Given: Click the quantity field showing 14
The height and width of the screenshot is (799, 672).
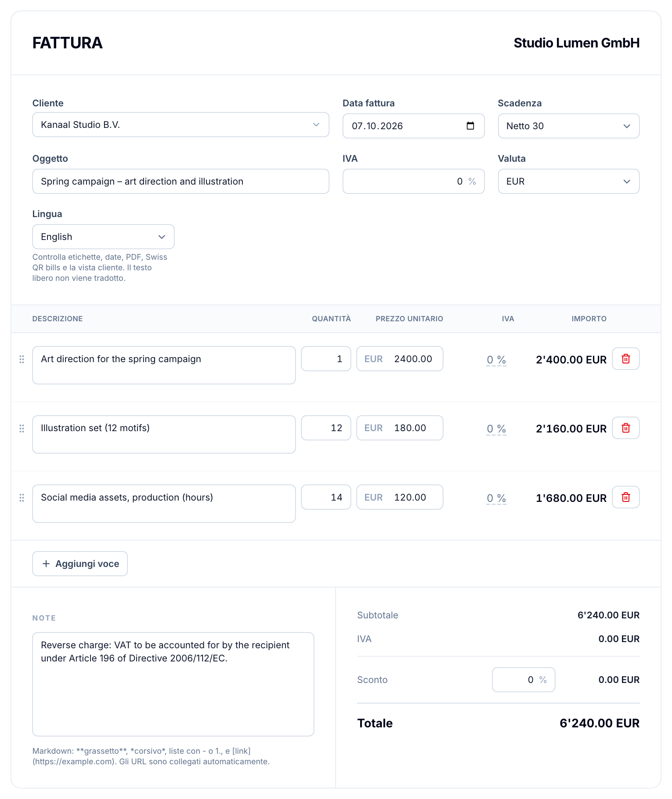Looking at the screenshot, I should point(326,497).
